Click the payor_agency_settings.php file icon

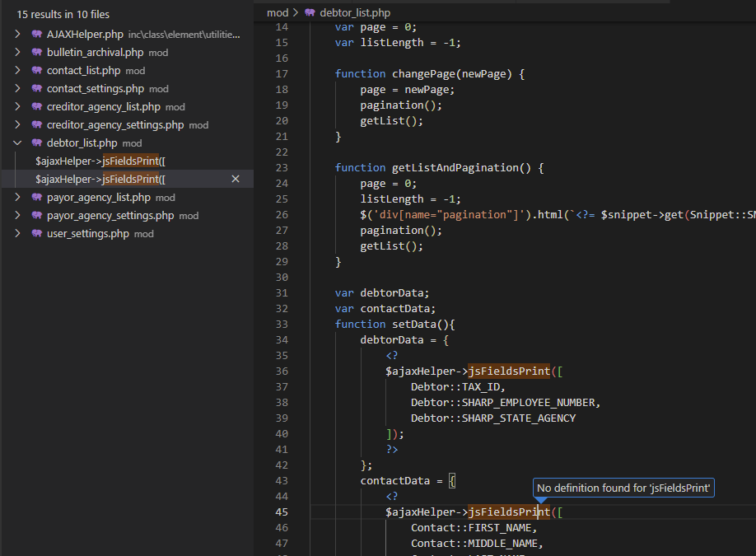click(x=37, y=216)
